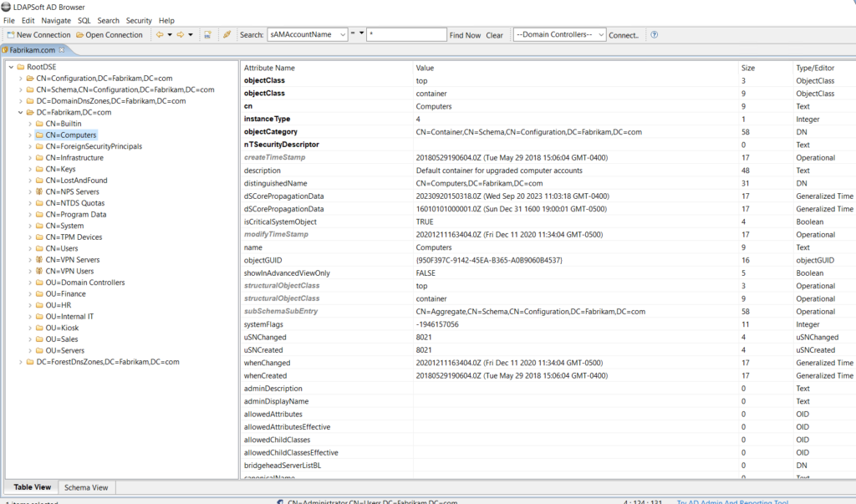The image size is (856, 504).
Task: Click the RootDSE folder icon
Action: pos(21,67)
